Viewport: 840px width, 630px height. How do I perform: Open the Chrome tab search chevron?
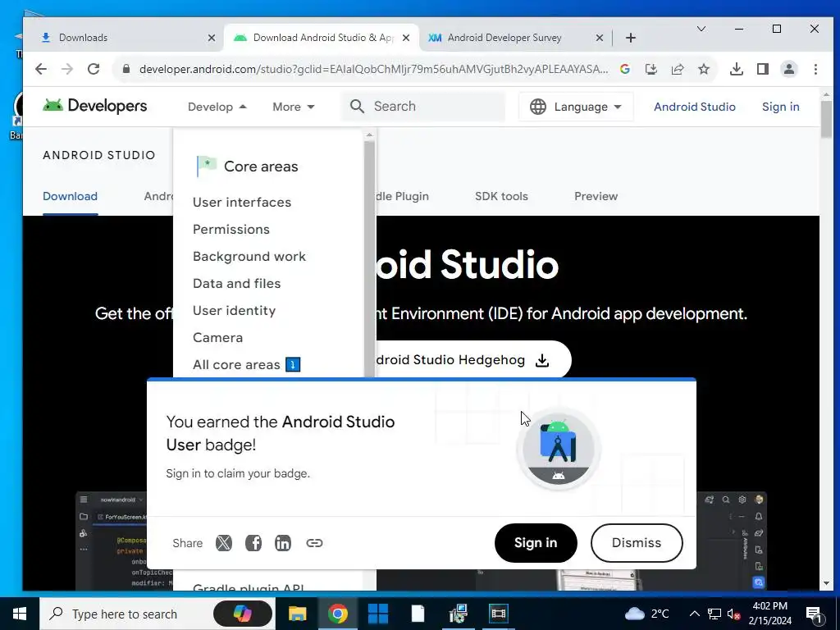pyautogui.click(x=701, y=29)
